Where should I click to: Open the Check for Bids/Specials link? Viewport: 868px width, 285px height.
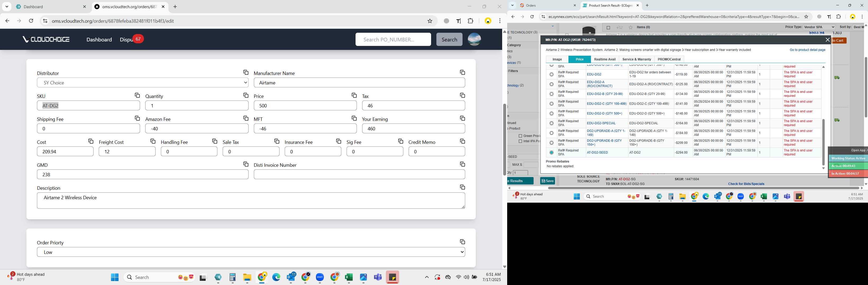click(746, 184)
